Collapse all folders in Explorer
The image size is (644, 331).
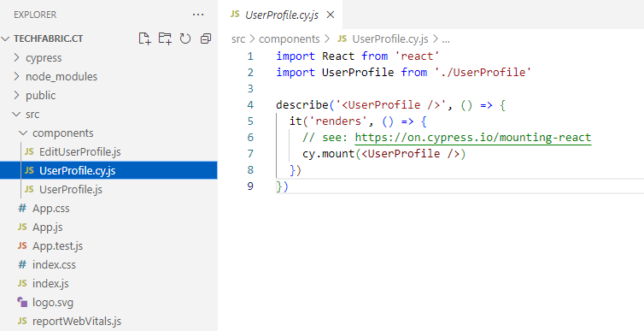(205, 38)
